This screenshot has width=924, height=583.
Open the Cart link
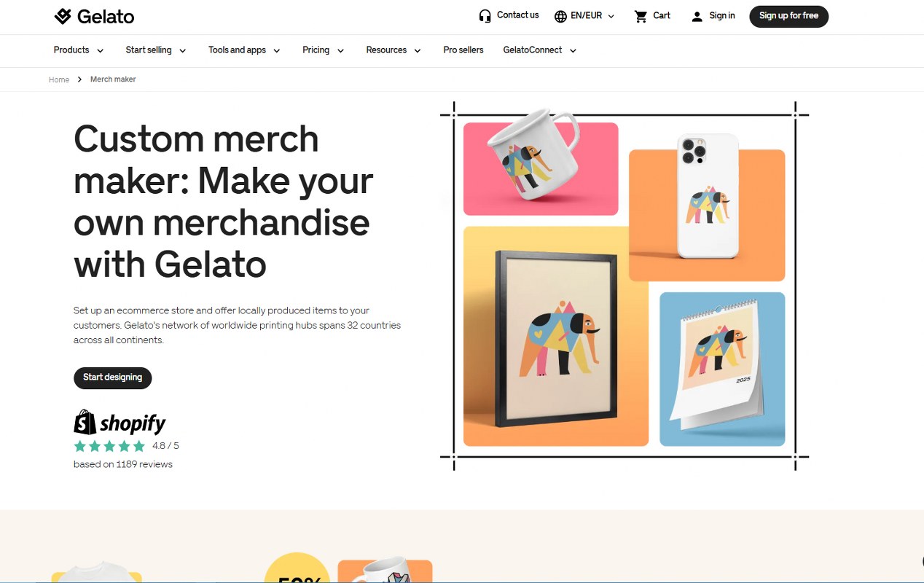(x=662, y=16)
